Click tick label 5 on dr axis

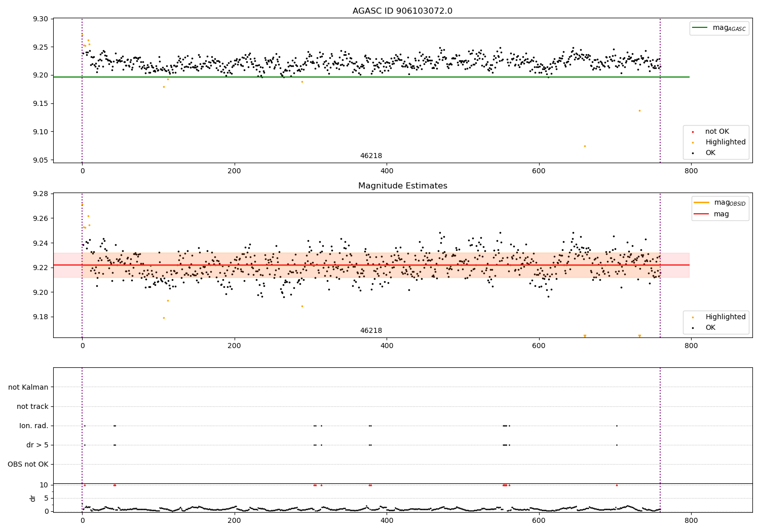click(x=46, y=499)
